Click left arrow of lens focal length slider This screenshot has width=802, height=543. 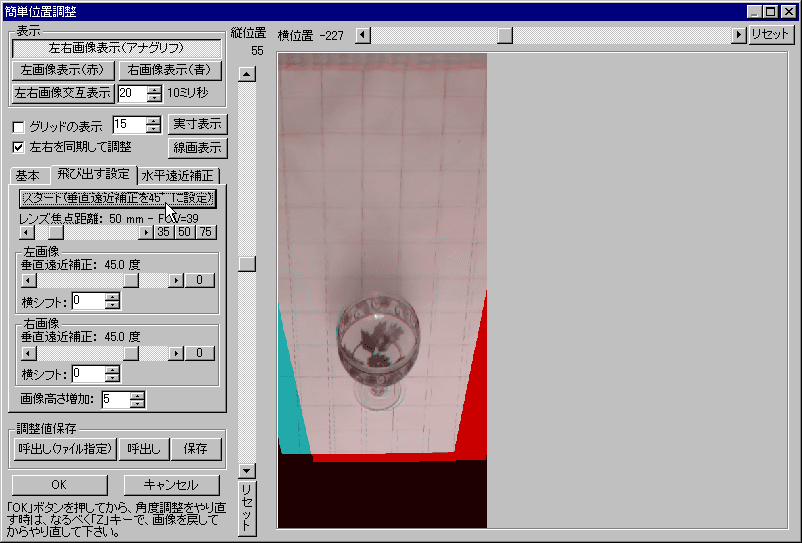(x=27, y=233)
